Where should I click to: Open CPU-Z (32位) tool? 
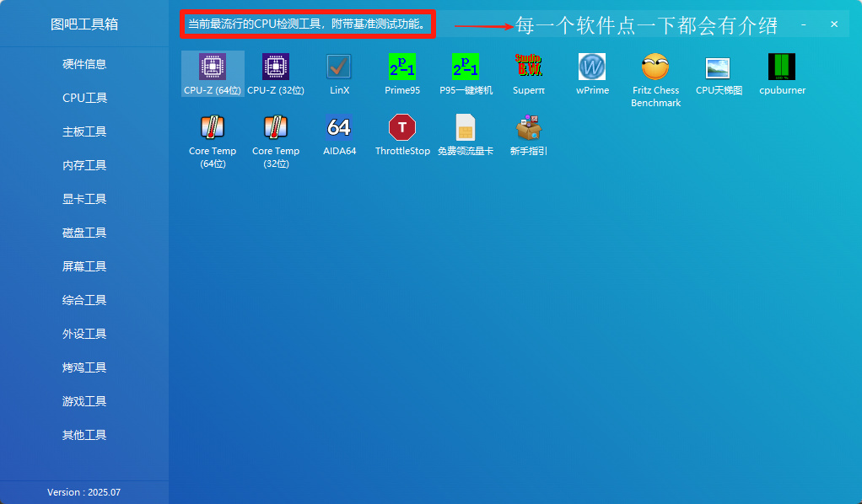[x=276, y=73]
